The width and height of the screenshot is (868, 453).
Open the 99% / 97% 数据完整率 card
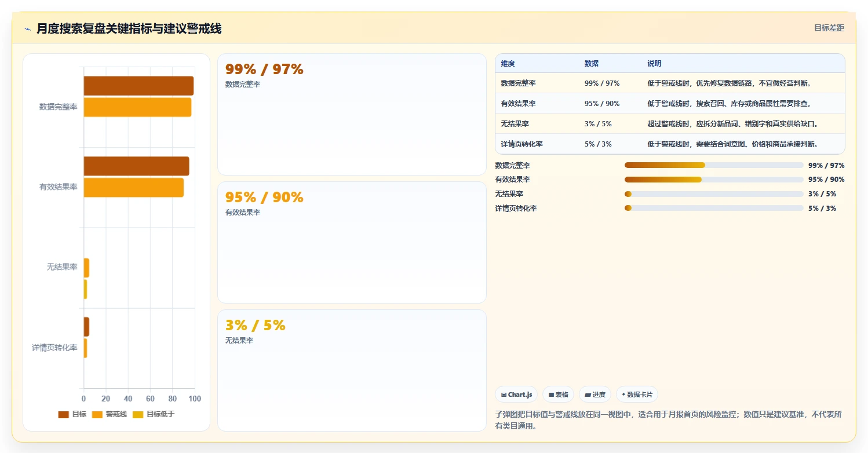[352, 115]
